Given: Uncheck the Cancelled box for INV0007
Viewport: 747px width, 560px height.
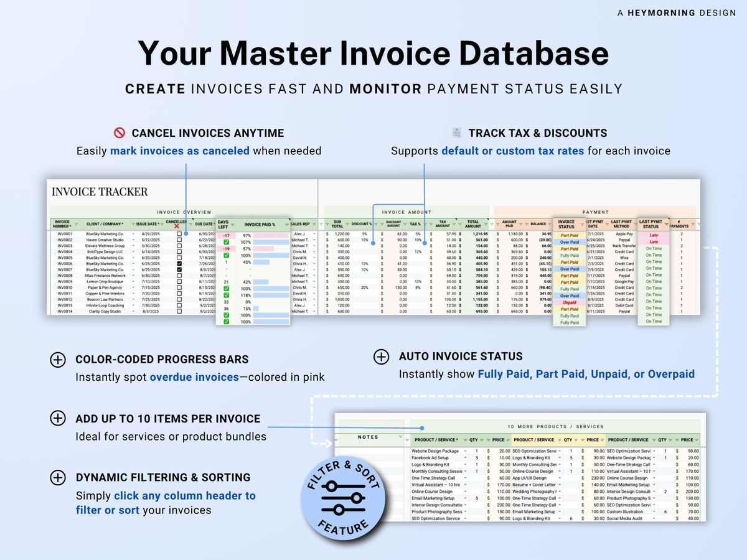Looking at the screenshot, I should coord(179,269).
